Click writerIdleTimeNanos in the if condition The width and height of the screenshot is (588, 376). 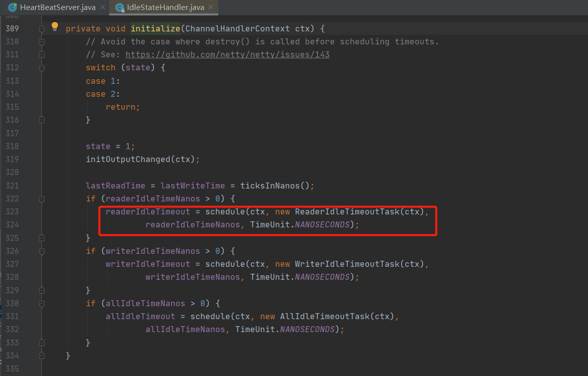click(x=152, y=251)
